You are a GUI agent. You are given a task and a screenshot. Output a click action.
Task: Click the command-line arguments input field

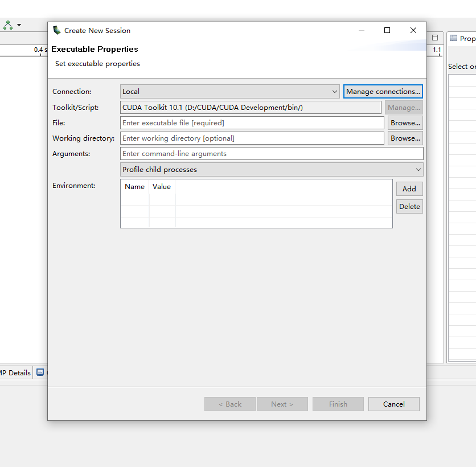(228, 153)
